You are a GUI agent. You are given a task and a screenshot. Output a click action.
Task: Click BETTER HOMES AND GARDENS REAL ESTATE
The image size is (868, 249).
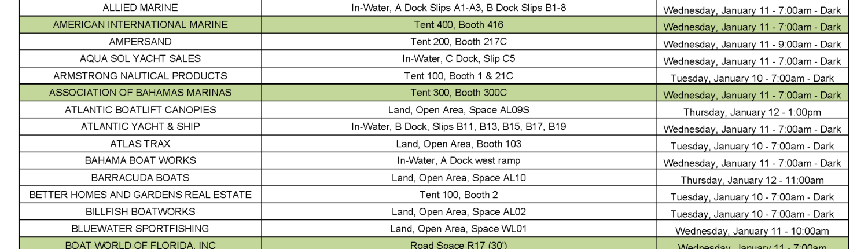[x=140, y=195]
